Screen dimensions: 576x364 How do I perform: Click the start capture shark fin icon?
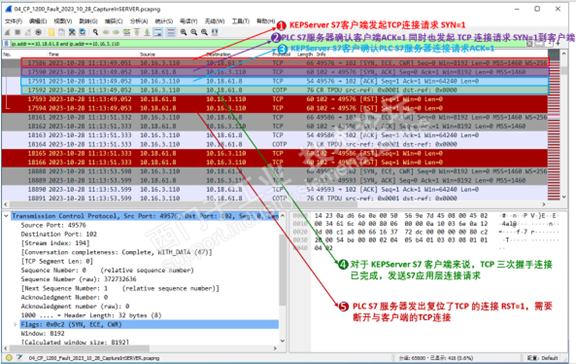[x=7, y=32]
